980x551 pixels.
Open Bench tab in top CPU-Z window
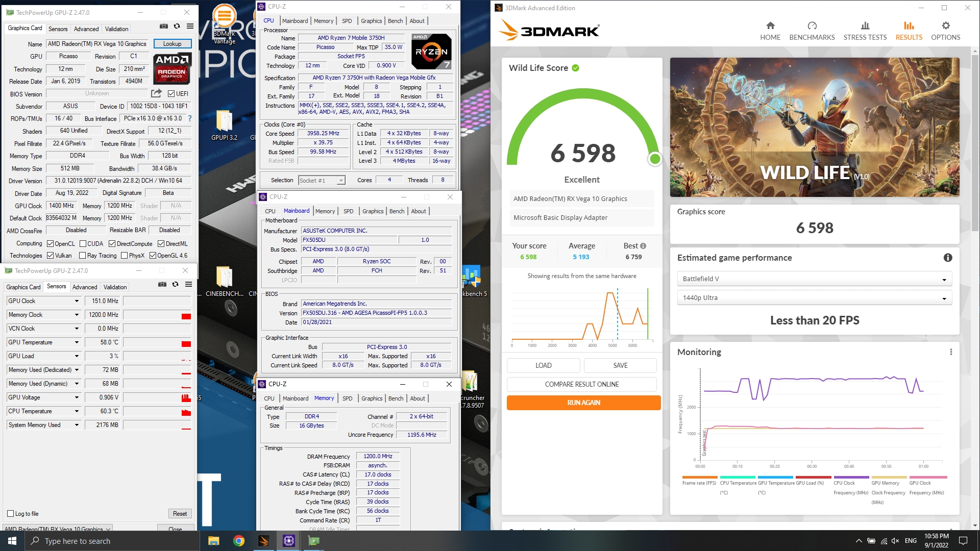(395, 21)
